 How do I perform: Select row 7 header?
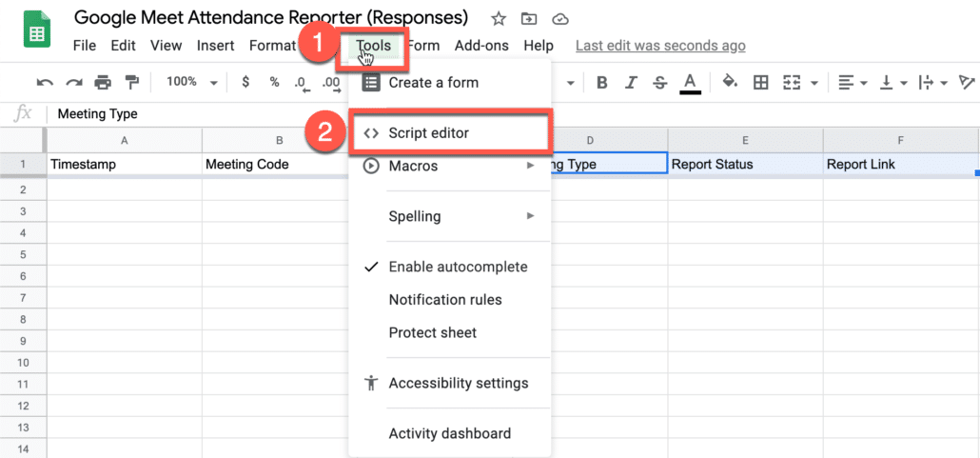23,298
